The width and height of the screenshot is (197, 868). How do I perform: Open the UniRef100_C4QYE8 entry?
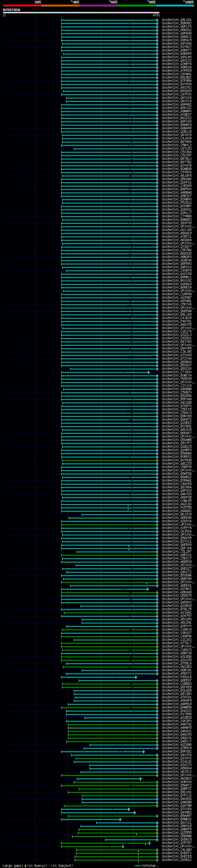[177, 484]
